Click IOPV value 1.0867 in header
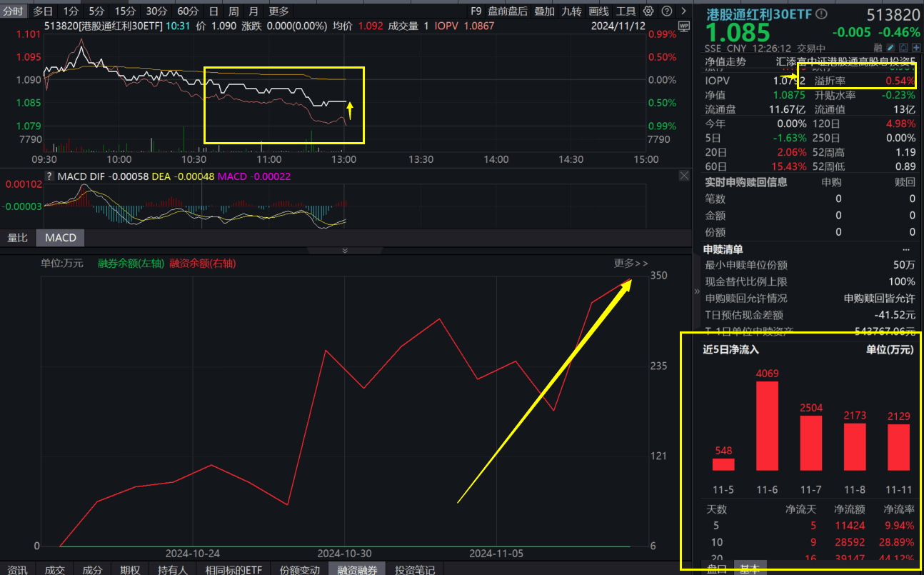 [479, 26]
